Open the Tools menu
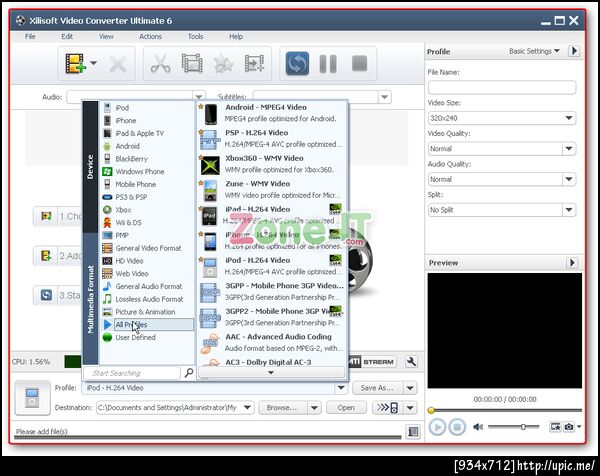The image size is (600, 476). (196, 36)
